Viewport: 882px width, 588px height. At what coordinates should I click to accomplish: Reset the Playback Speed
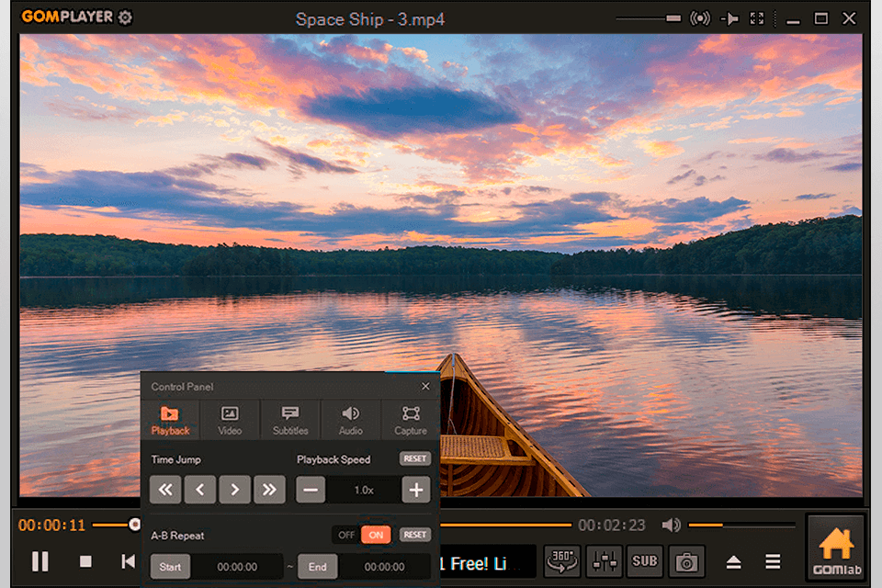pos(415,458)
